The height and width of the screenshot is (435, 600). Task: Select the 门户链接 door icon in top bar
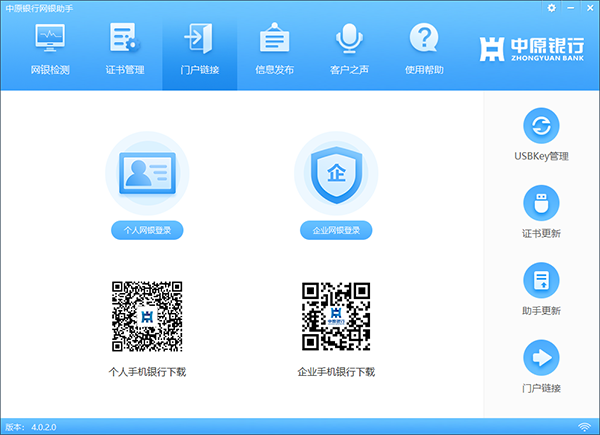pyautogui.click(x=199, y=38)
